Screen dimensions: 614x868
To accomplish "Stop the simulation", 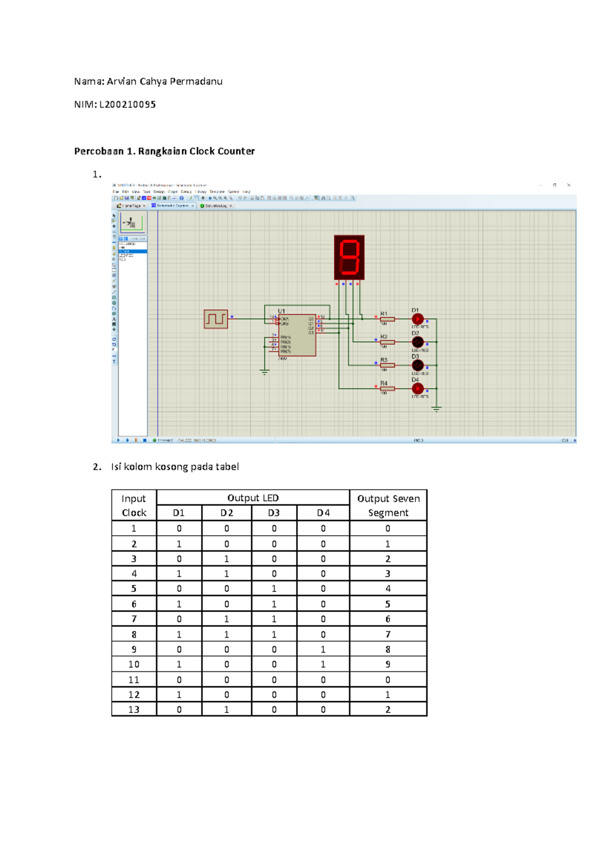I will (145, 440).
